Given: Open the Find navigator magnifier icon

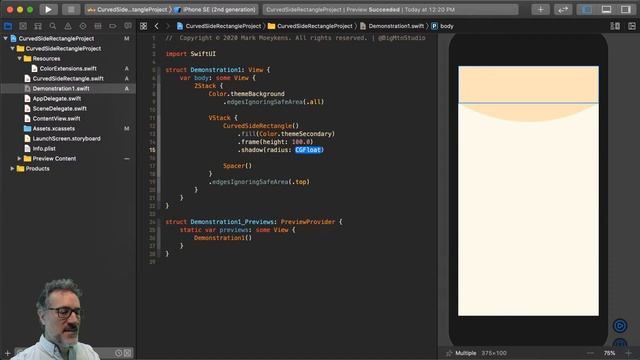Looking at the screenshot, I should [x=53, y=26].
